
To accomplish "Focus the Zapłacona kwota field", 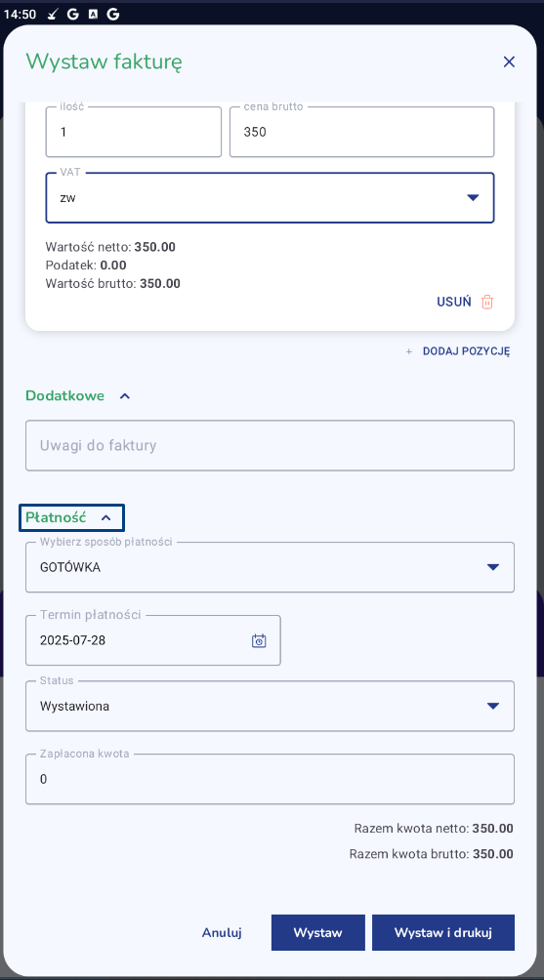I will click(271, 779).
